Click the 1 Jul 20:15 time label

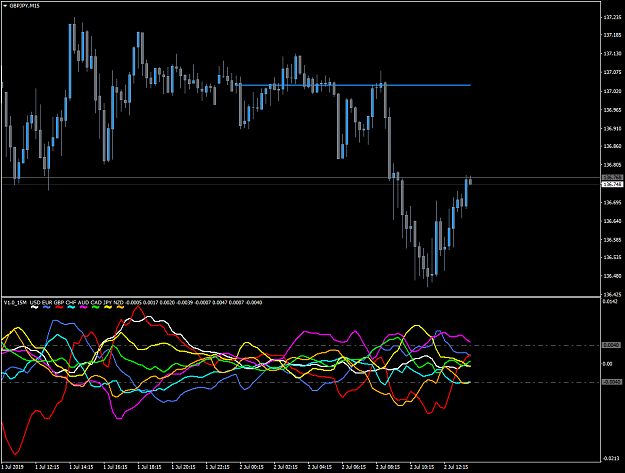184,467
